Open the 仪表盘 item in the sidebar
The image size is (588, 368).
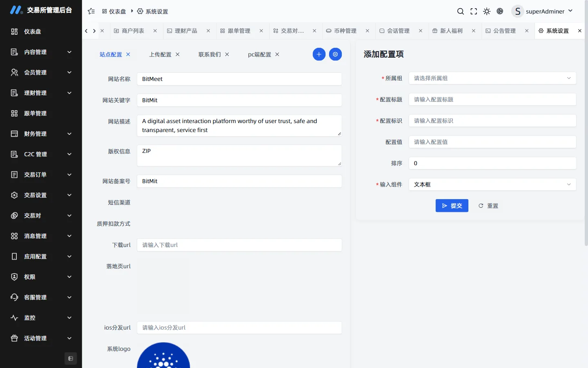tap(41, 31)
